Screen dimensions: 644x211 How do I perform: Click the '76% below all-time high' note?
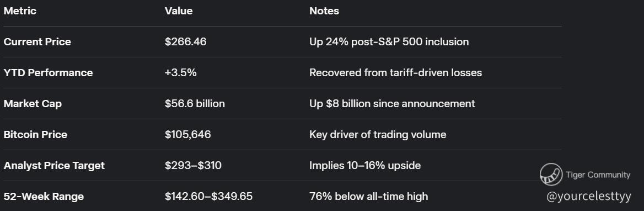(x=368, y=197)
